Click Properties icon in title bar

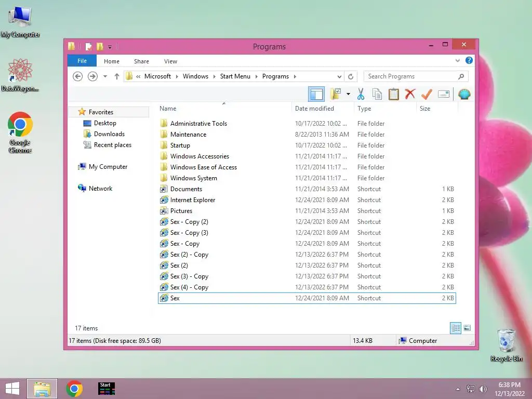point(88,46)
